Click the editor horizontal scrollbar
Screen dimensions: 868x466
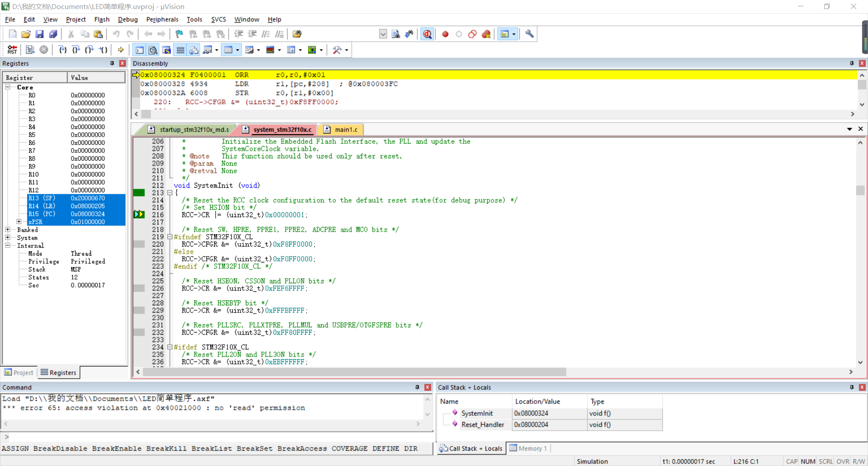click(354, 372)
